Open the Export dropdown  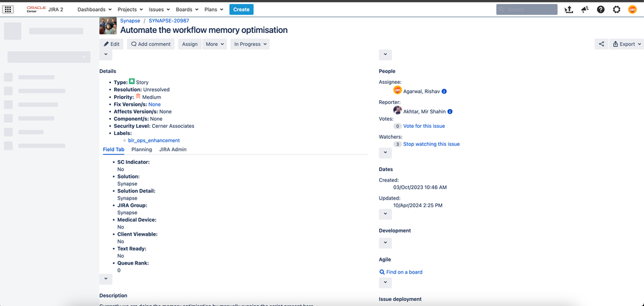[627, 44]
